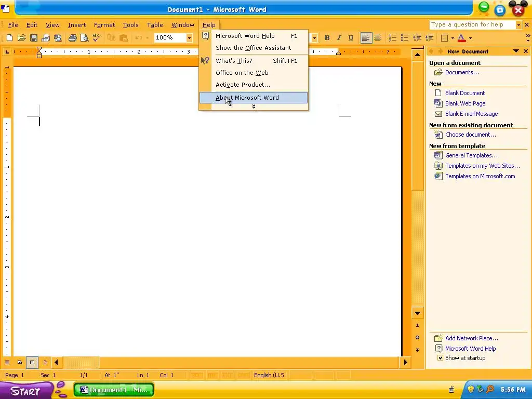Image resolution: width=532 pixels, height=399 pixels.
Task: Decrease indent with toolbar icon
Action: [417, 38]
